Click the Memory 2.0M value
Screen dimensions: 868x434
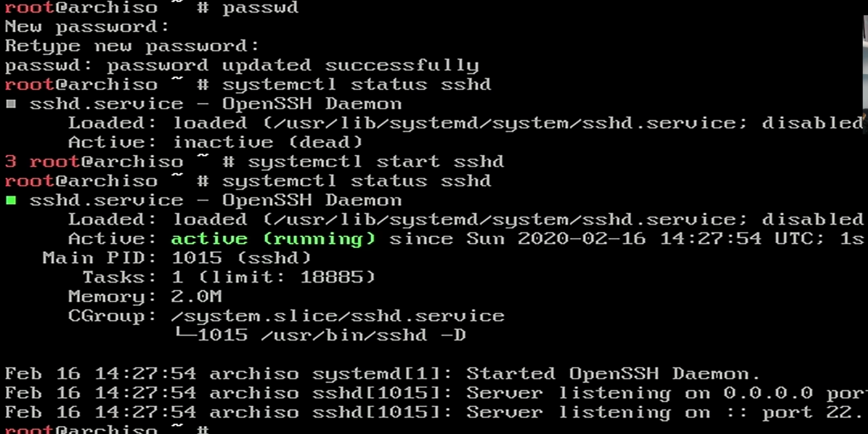(196, 297)
